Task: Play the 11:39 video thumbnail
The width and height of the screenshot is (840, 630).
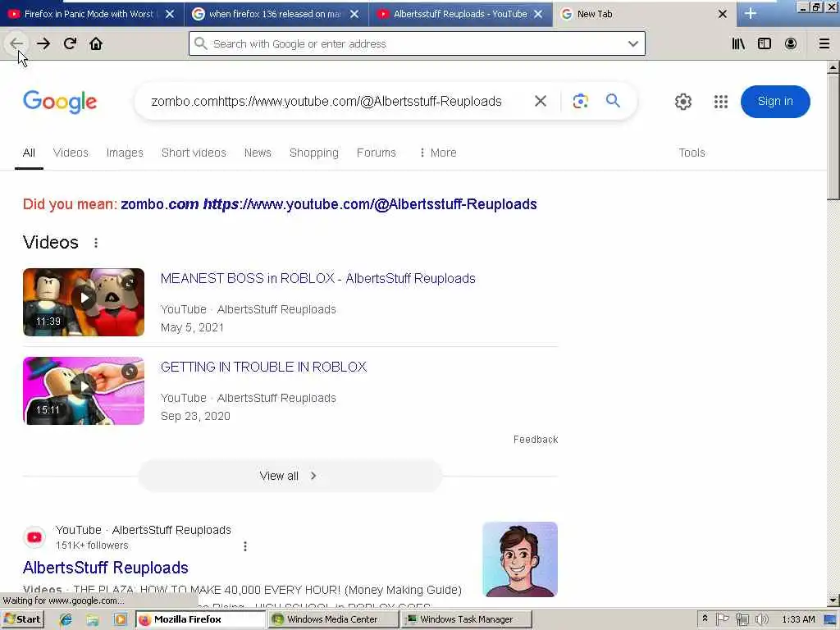Action: (x=84, y=302)
